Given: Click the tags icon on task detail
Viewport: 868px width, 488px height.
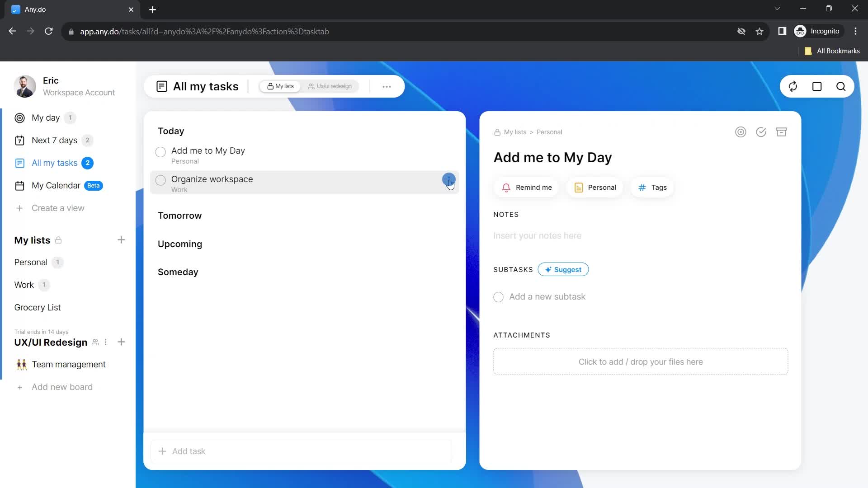Looking at the screenshot, I should tap(642, 187).
